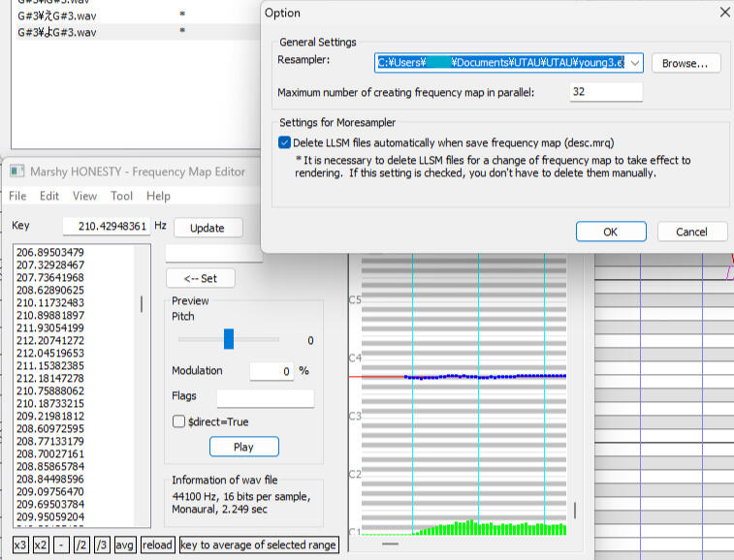734x560 pixels.
Task: Click the reload button
Action: click(157, 544)
